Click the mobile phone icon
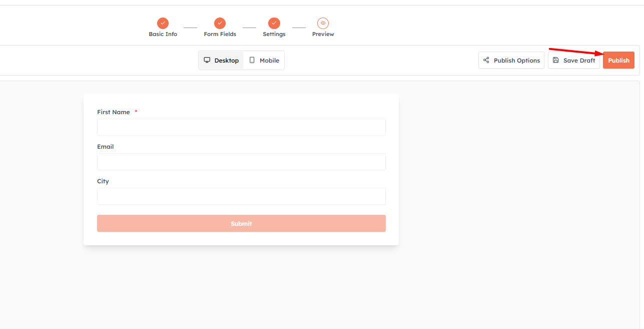The image size is (644, 329). (252, 60)
